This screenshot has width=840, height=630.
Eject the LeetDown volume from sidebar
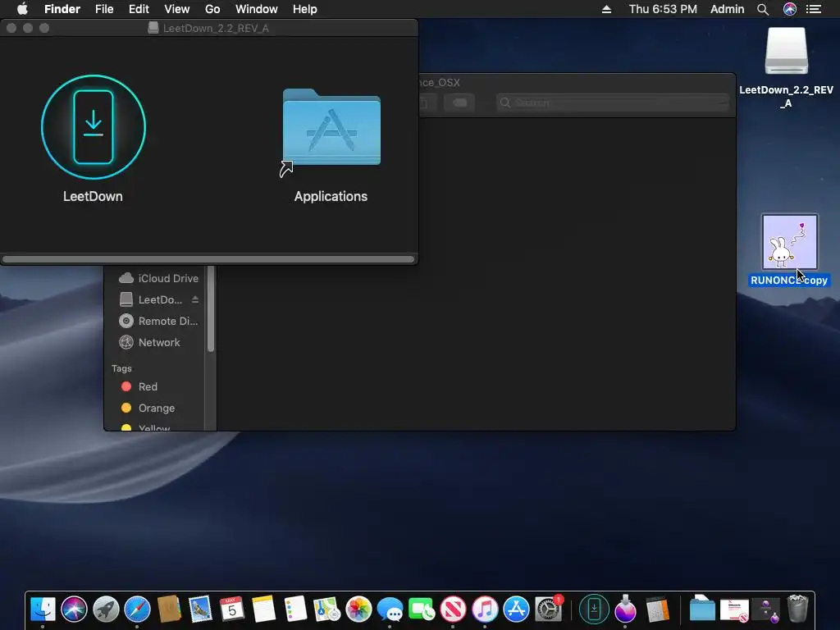click(x=195, y=299)
